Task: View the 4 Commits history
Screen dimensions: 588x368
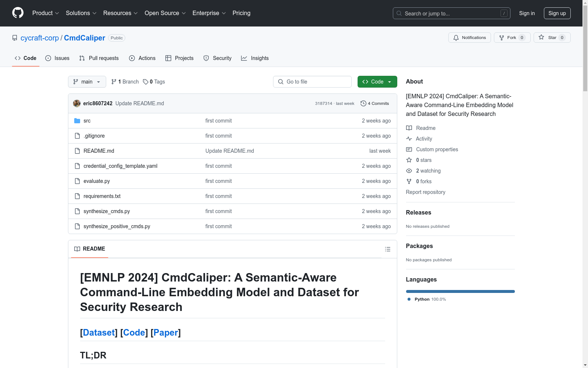Action: 375,103
